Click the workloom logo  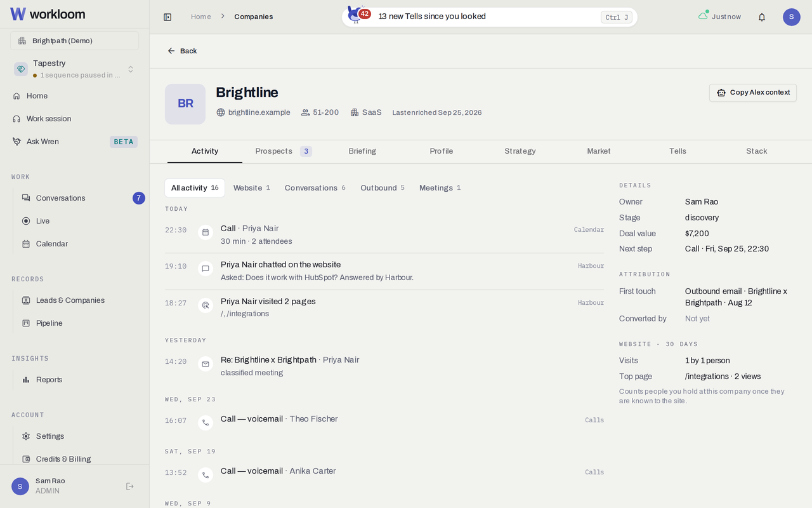click(x=48, y=14)
